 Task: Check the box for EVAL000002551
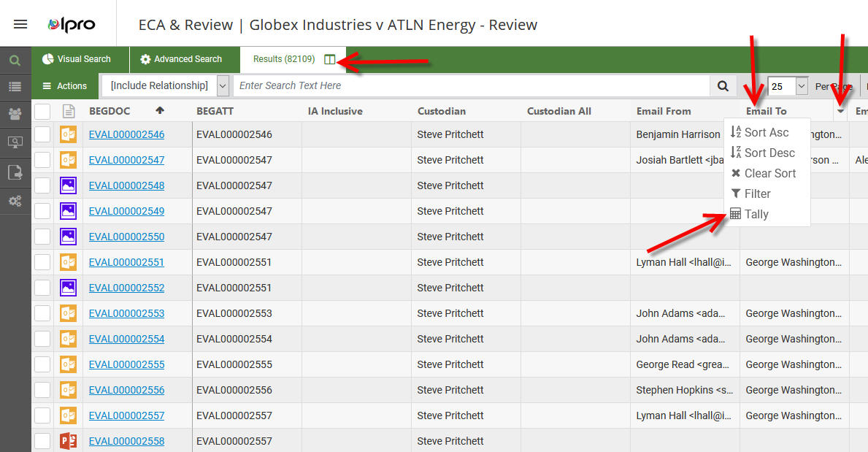[x=42, y=262]
